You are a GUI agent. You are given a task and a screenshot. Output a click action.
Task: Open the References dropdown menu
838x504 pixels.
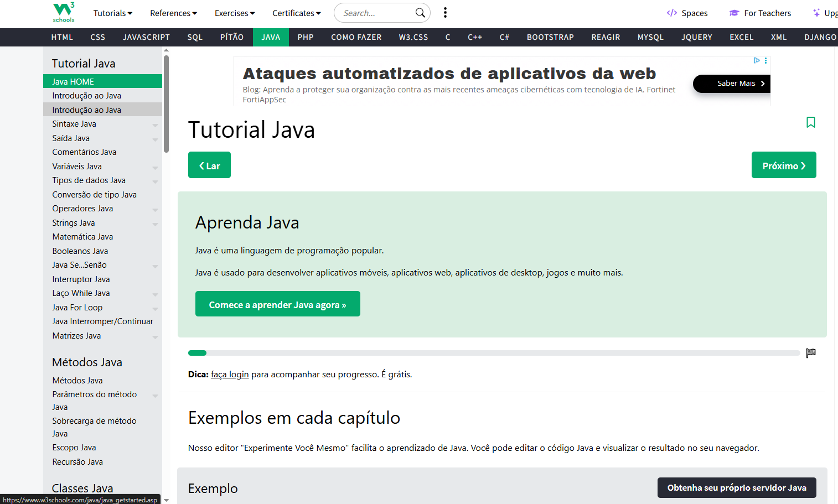click(173, 13)
